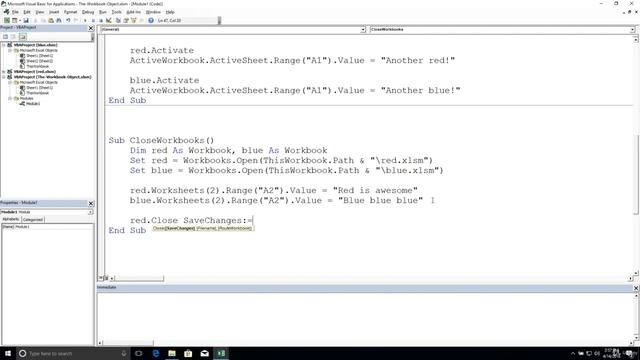The height and width of the screenshot is (360, 640).
Task: Open the Add-Ins menu
Action: click(x=133, y=12)
